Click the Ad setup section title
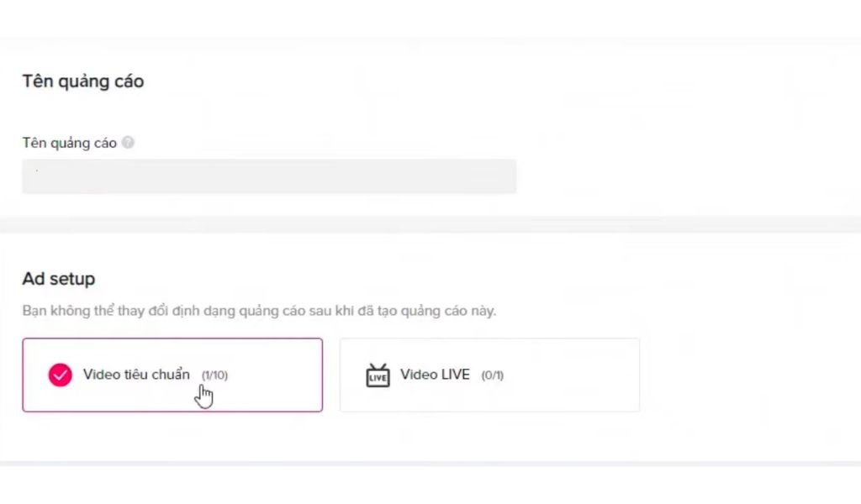The height and width of the screenshot is (504, 861). coord(58,279)
